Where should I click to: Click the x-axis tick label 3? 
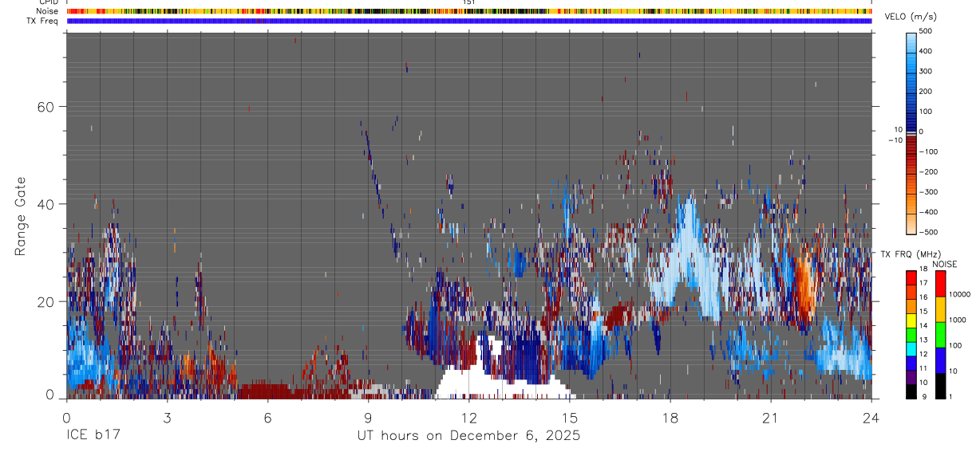click(167, 418)
